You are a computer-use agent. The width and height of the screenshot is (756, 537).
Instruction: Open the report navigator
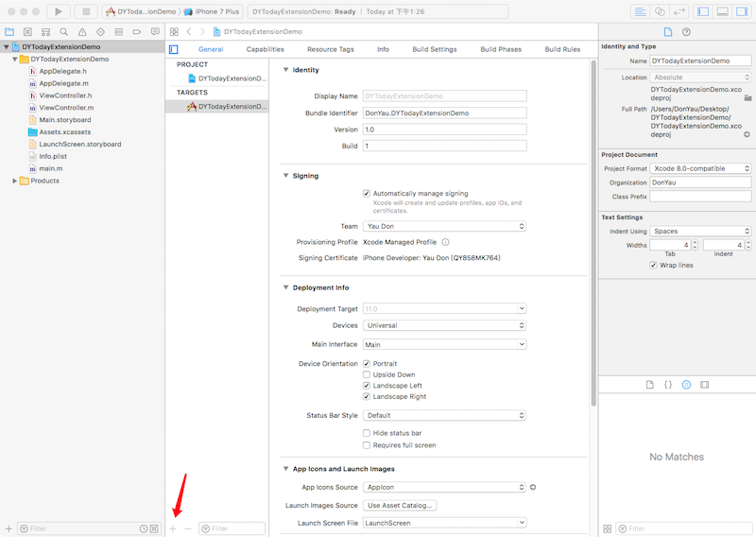coord(155,32)
